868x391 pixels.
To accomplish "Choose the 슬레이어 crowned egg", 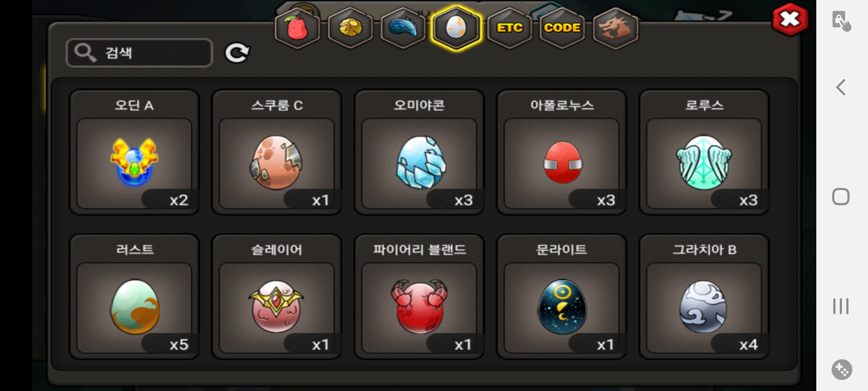I will point(277,297).
